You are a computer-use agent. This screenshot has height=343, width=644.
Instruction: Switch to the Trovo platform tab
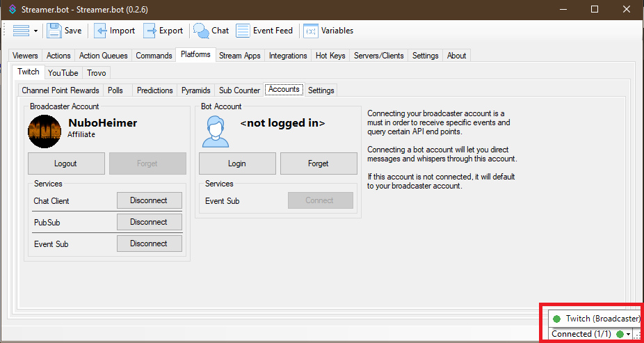pos(97,73)
